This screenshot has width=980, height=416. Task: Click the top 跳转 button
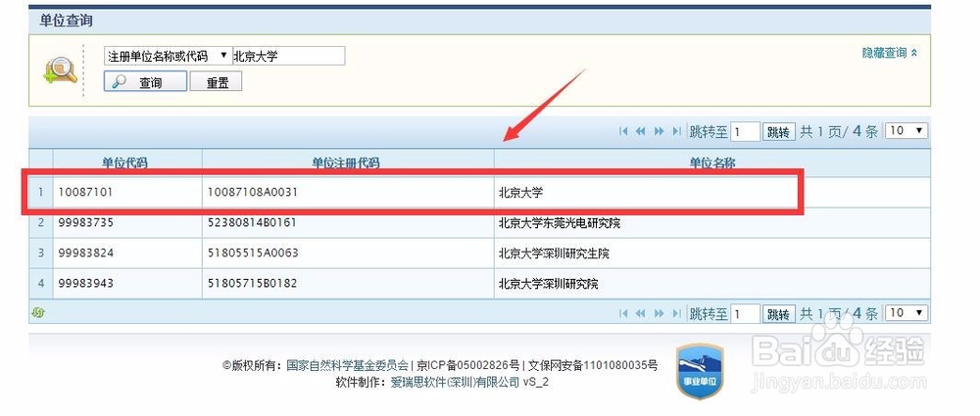(x=779, y=132)
